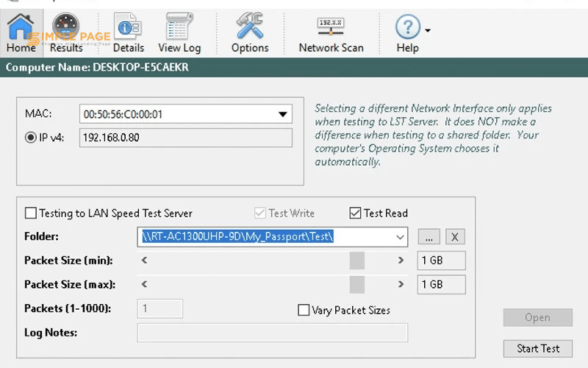
Task: Expand the Help dropdown arrow
Action: pyautogui.click(x=428, y=30)
